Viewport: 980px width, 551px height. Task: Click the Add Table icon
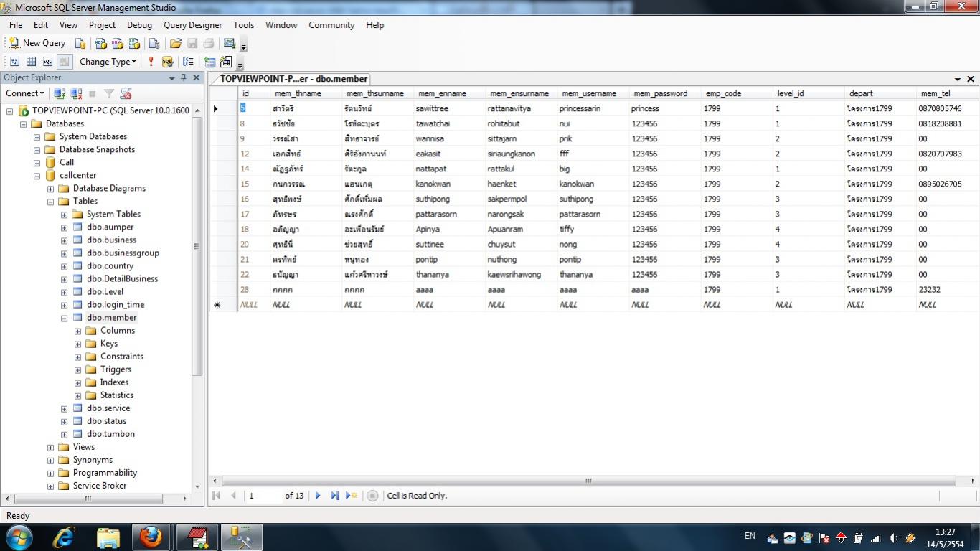coord(209,62)
